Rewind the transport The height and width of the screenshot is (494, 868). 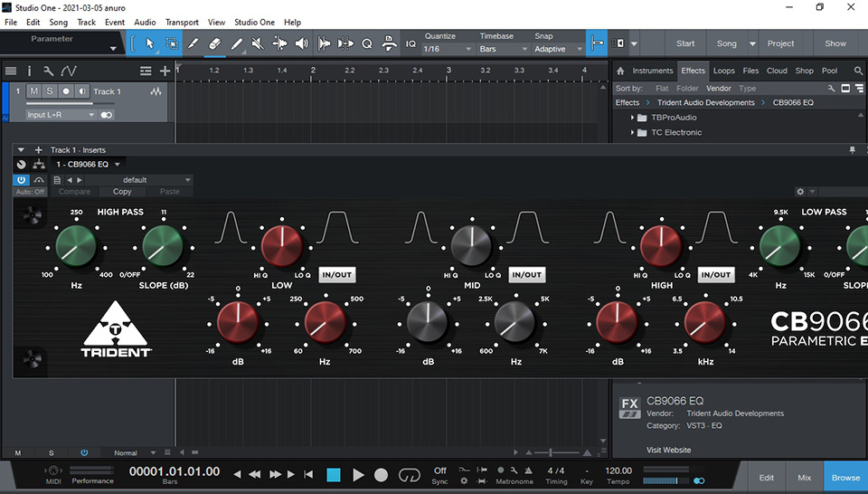coord(255,475)
